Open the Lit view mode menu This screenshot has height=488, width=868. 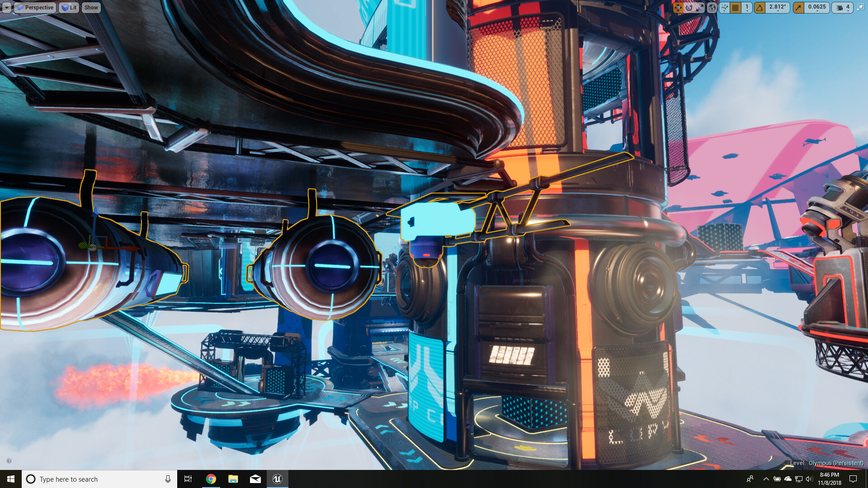[69, 7]
